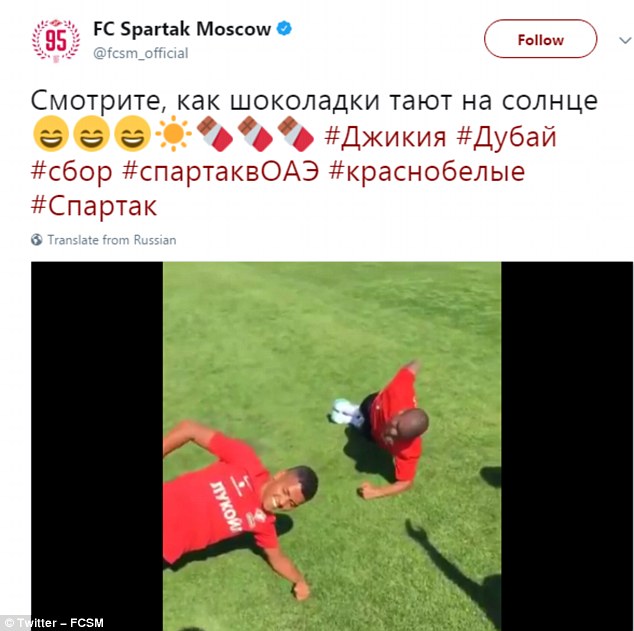Screen dimensions: 634x631
Task: Open the #Дубай hashtag
Action: click(507, 137)
